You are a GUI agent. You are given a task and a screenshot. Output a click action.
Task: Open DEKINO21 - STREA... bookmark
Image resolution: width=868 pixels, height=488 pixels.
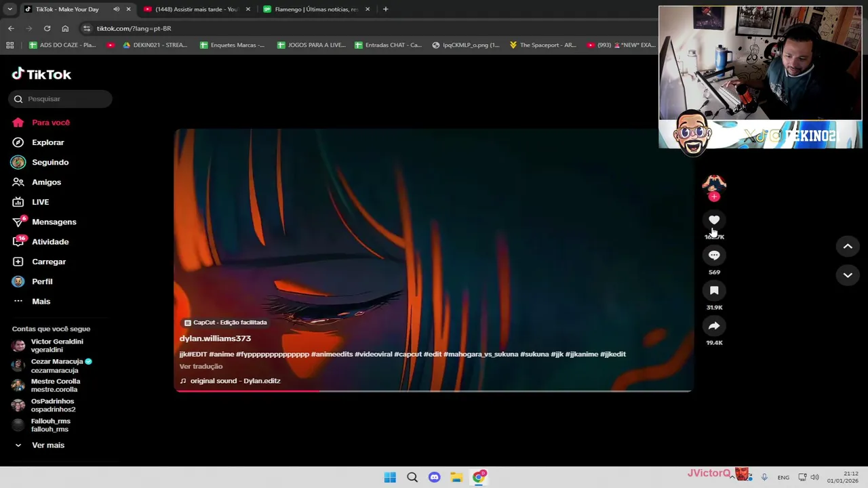point(155,45)
